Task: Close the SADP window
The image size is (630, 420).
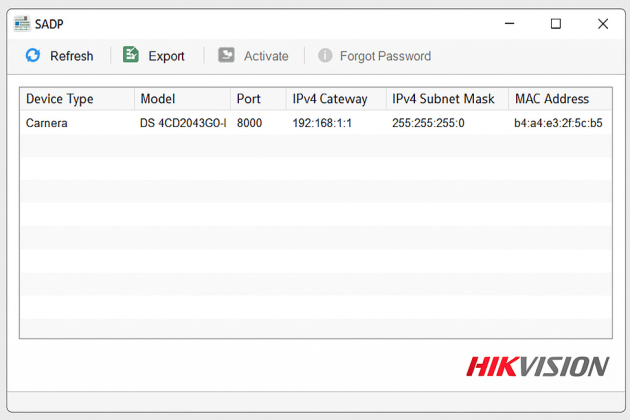Action: coord(603,24)
